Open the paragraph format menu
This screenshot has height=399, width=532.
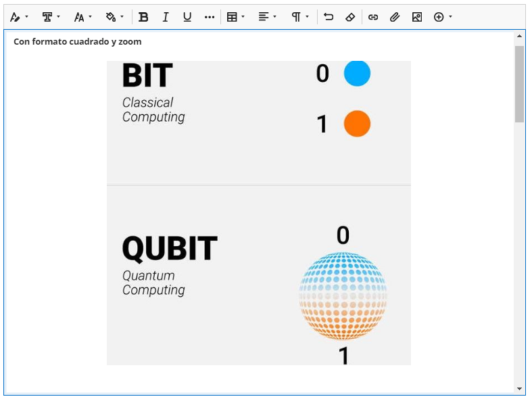[299, 17]
